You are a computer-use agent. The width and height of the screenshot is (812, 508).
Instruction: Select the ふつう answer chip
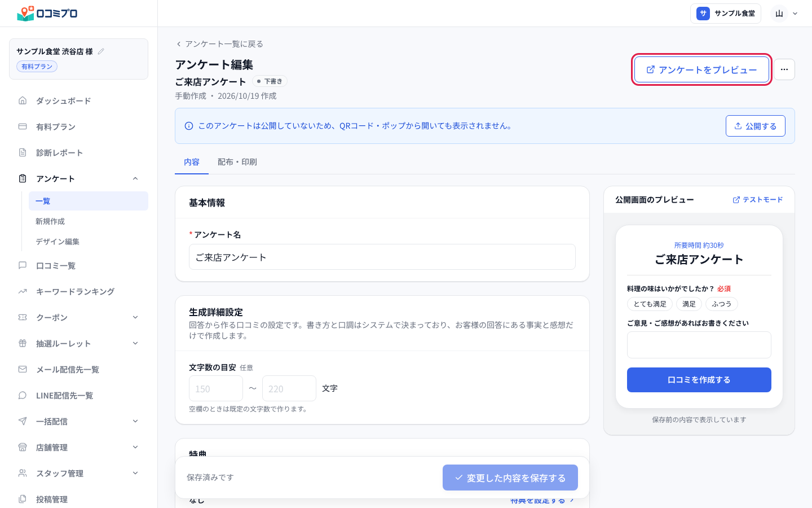pos(722,304)
